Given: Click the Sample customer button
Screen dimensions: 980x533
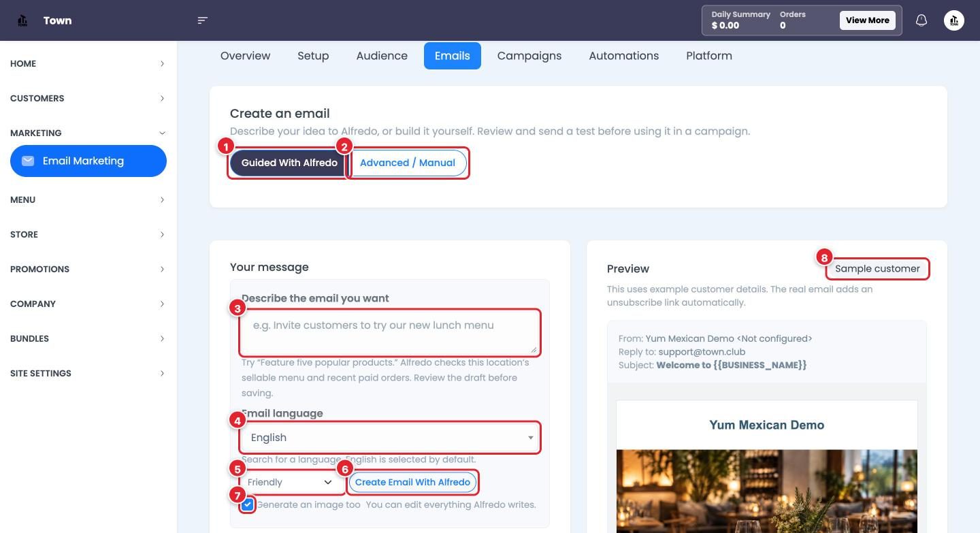Looking at the screenshot, I should tap(877, 269).
